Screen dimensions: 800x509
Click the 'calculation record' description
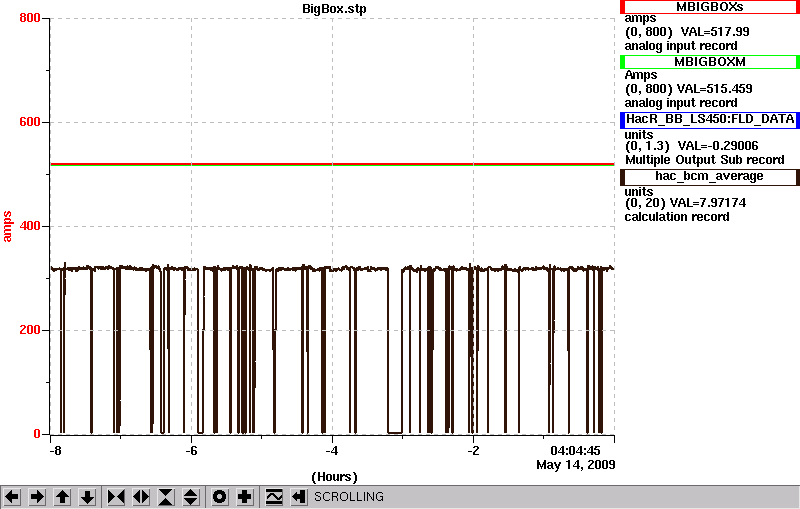click(x=677, y=217)
